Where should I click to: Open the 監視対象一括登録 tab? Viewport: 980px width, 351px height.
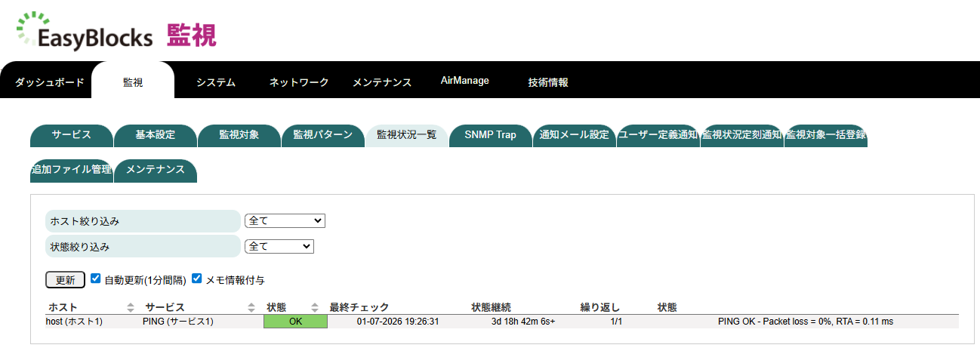pyautogui.click(x=826, y=135)
